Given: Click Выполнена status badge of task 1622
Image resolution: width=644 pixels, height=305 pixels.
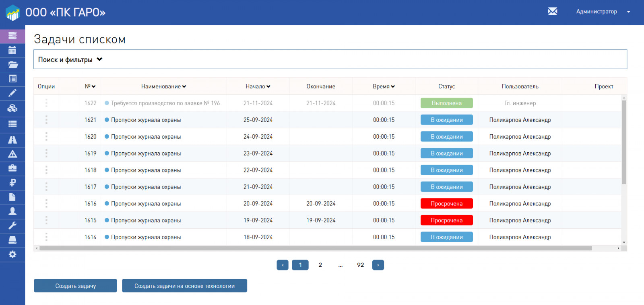Looking at the screenshot, I should (447, 103).
